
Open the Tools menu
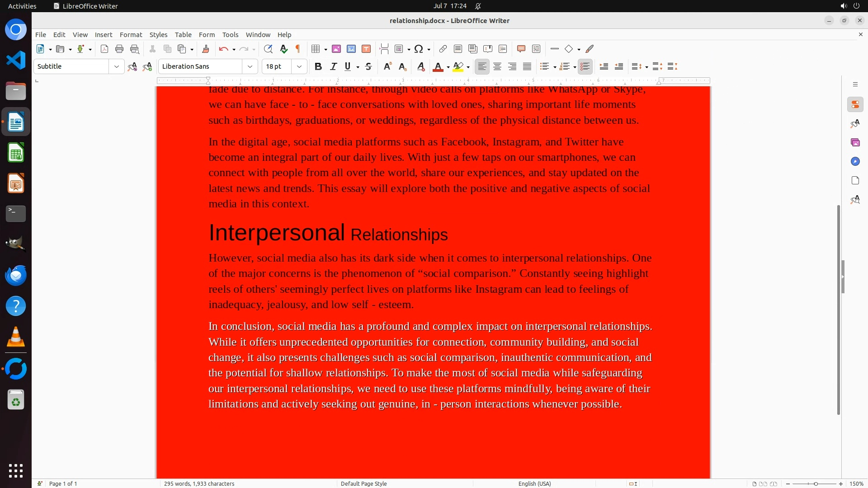230,34
